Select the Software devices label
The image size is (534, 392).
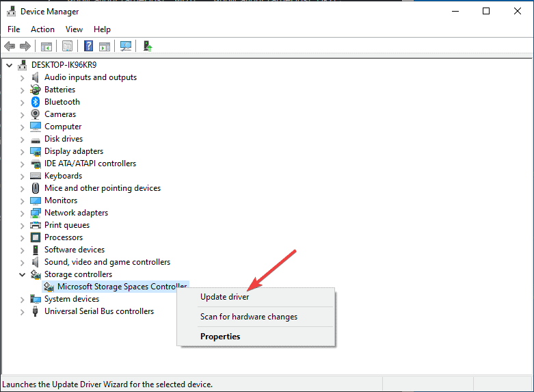click(x=75, y=250)
